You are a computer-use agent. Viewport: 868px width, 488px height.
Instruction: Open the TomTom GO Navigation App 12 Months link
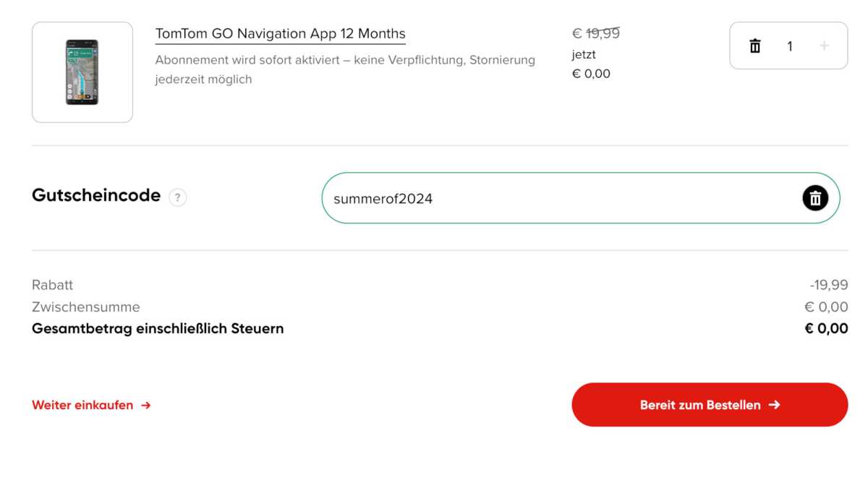click(281, 34)
